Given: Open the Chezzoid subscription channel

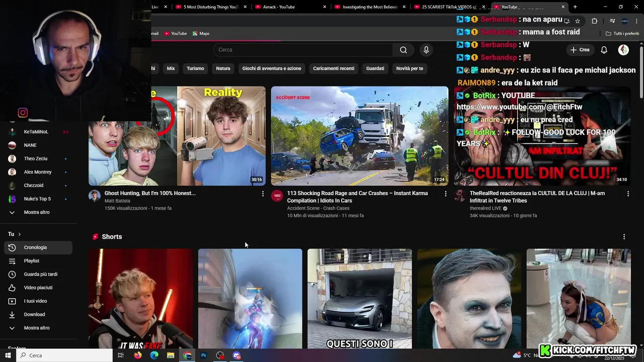Looking at the screenshot, I should [x=38, y=186].
